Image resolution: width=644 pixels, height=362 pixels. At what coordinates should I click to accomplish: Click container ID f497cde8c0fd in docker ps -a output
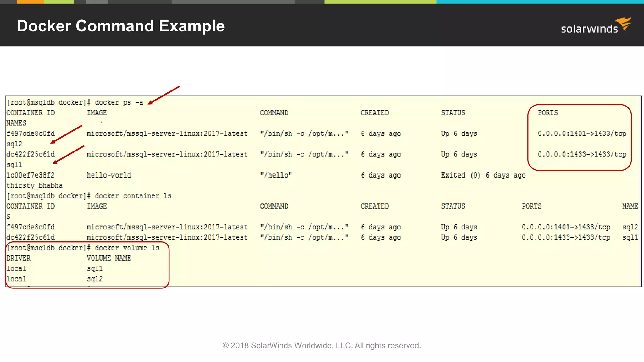31,134
